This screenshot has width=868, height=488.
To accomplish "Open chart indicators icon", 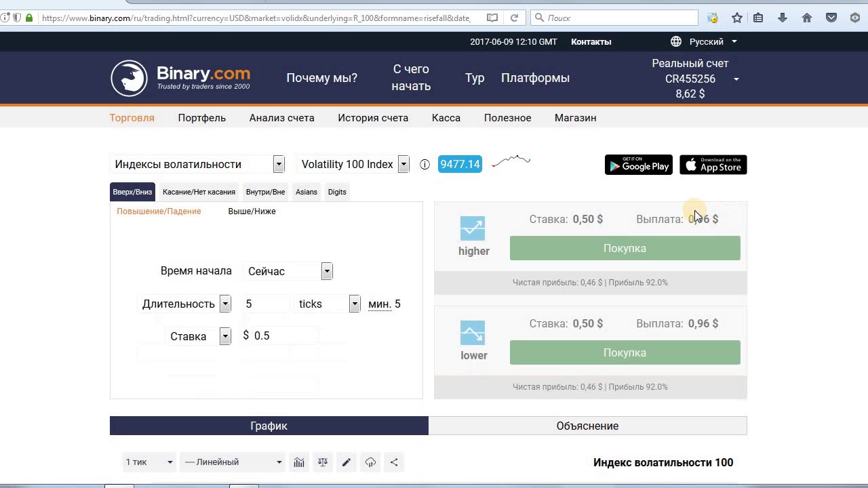I will [x=299, y=462].
